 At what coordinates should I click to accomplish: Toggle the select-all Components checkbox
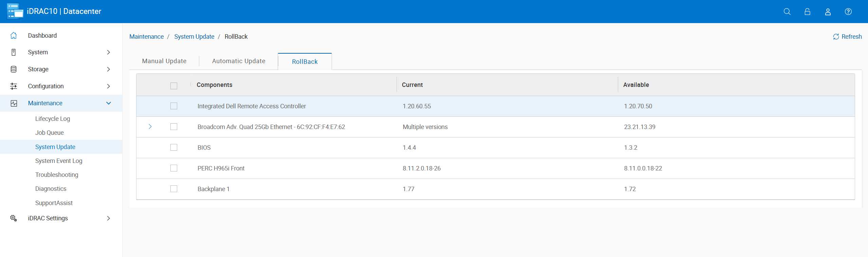(174, 86)
